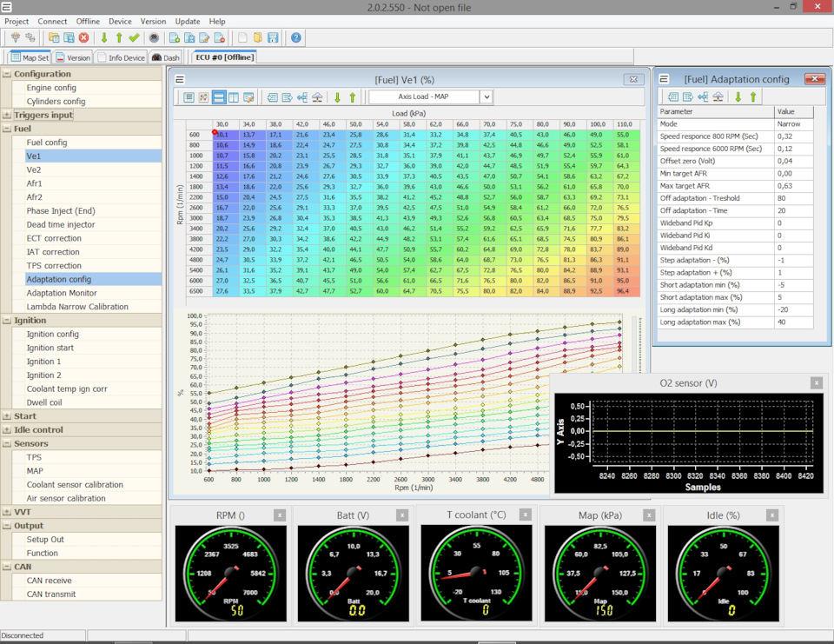Screen dimensions: 834x644
Task: Select Coolant sensor calibration item
Action: point(75,485)
